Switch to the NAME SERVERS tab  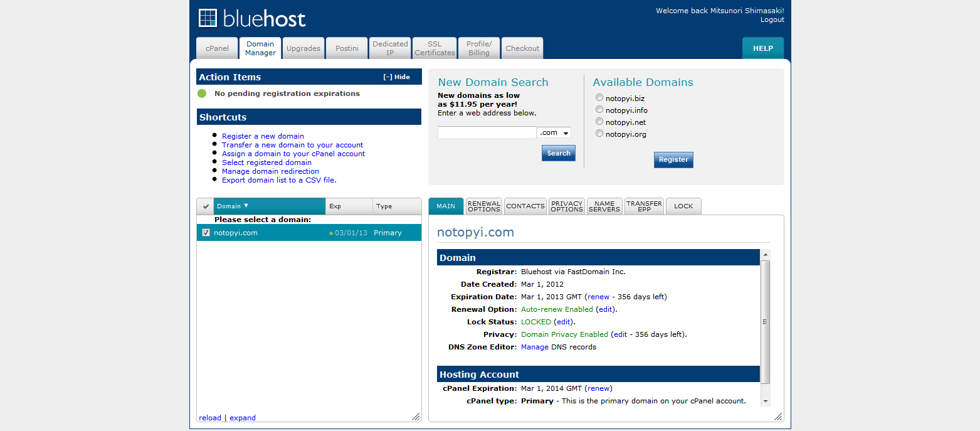604,206
